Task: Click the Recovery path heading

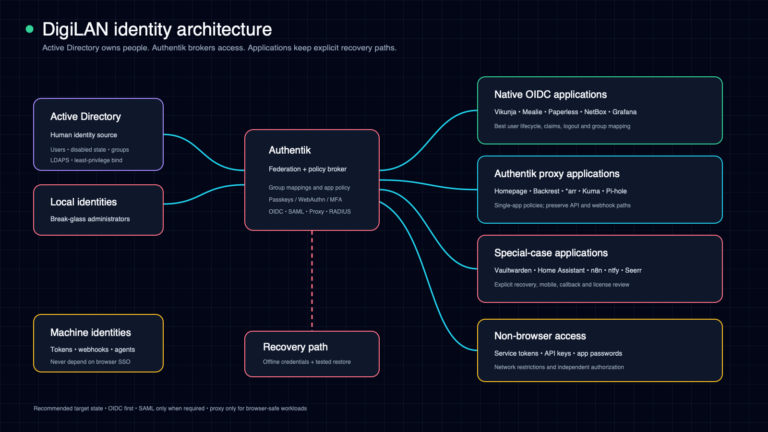Action: pos(295,347)
